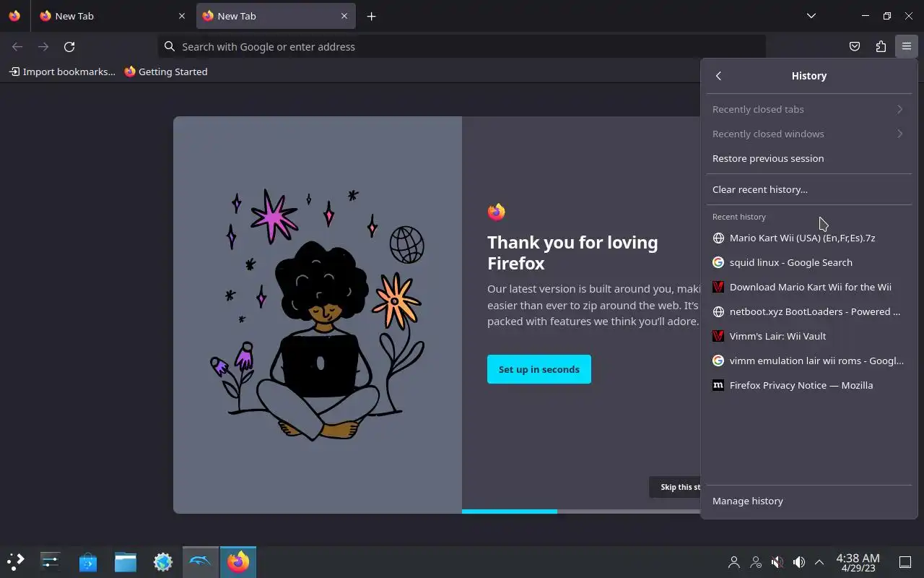This screenshot has height=578, width=924.
Task: Click the search or address bar
Action: tap(462, 46)
